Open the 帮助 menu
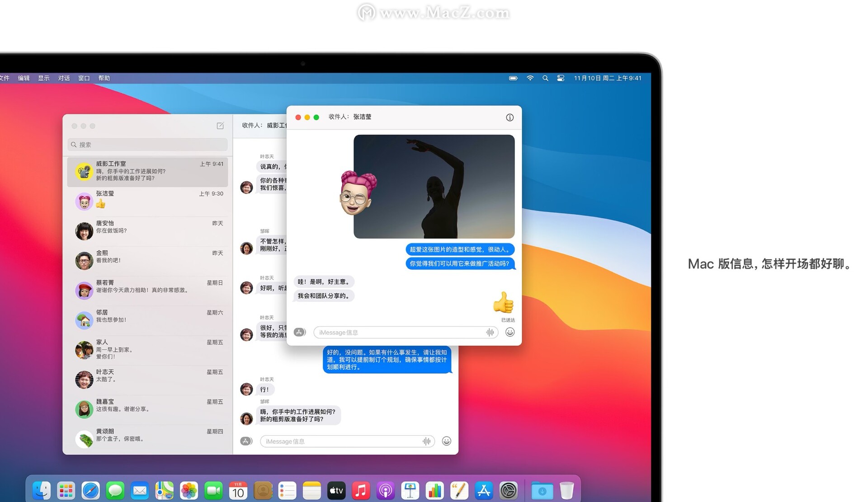The width and height of the screenshot is (868, 502). pos(104,78)
